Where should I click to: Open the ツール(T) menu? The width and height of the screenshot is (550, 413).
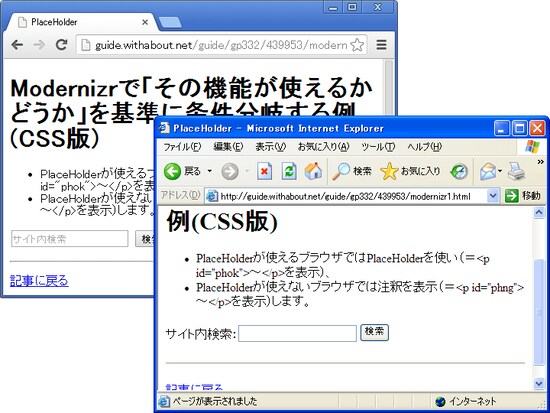point(378,147)
